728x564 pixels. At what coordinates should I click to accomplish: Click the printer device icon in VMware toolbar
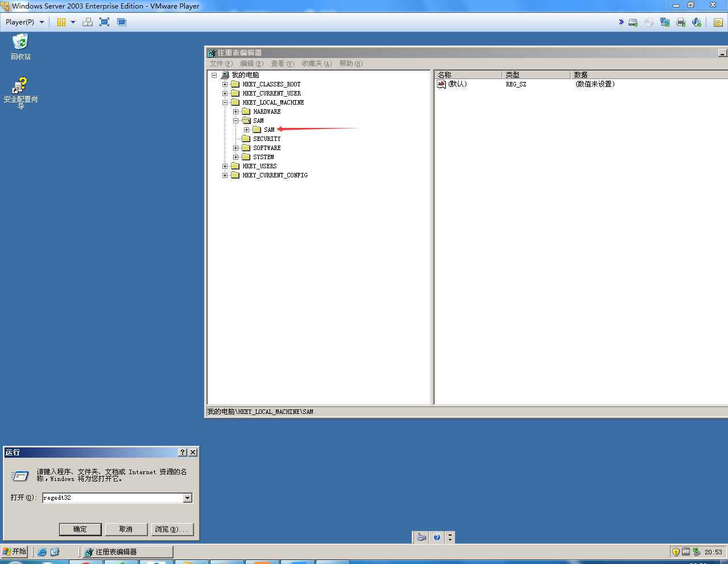point(681,23)
